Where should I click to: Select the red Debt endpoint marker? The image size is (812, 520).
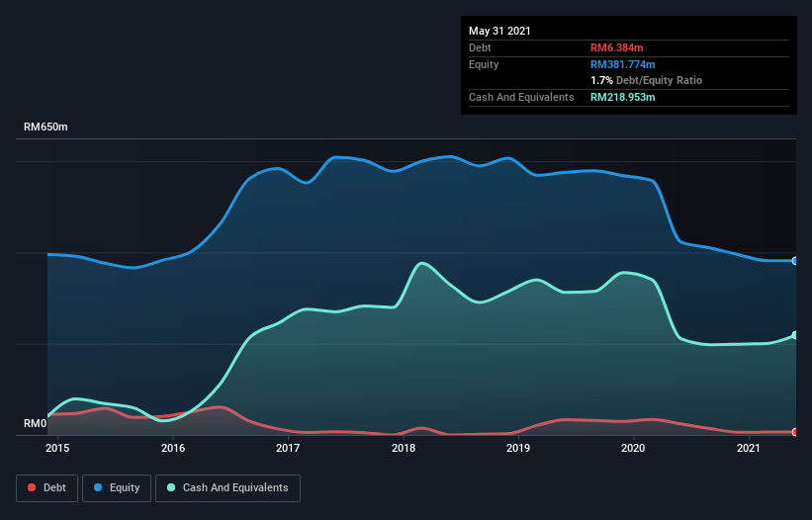click(795, 432)
